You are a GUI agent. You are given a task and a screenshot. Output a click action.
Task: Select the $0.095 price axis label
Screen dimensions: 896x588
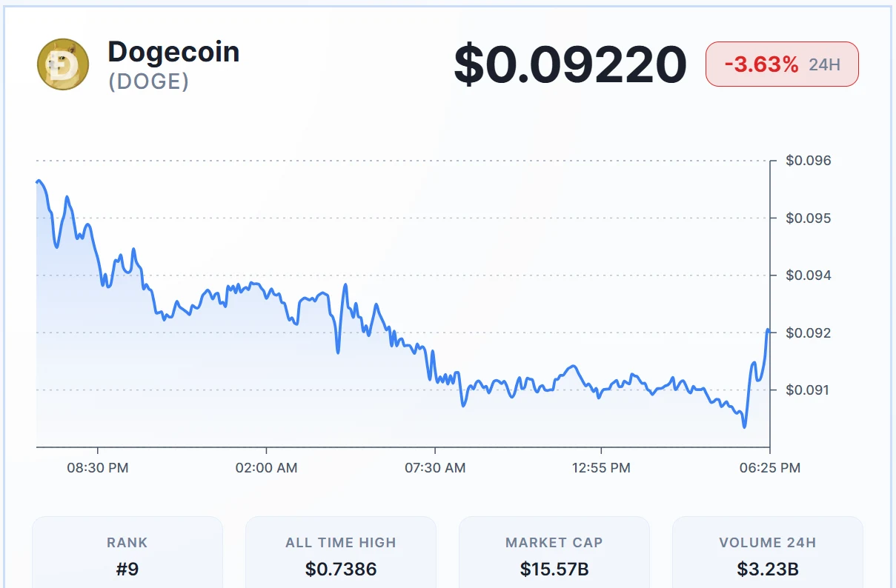(809, 218)
